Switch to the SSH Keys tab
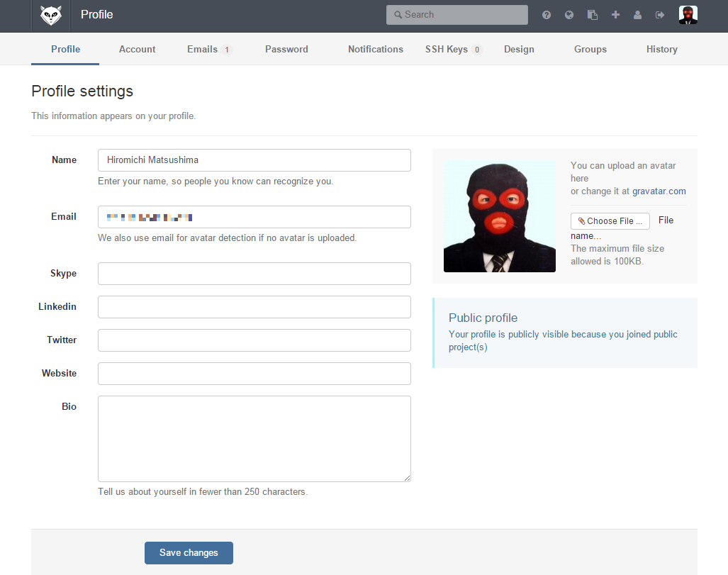The image size is (728, 575). 454,49
